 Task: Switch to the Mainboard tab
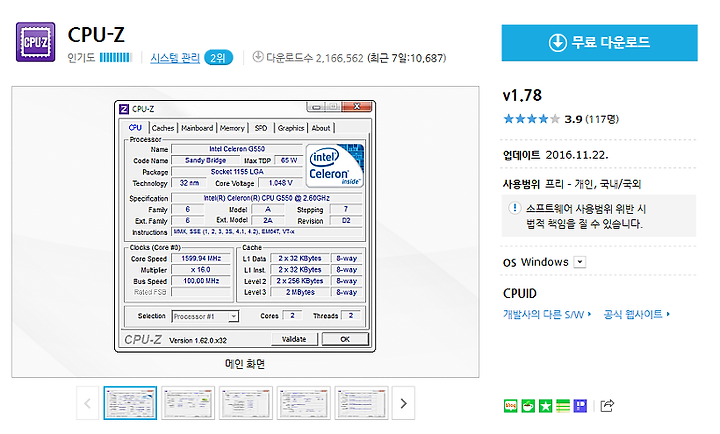[x=197, y=128]
